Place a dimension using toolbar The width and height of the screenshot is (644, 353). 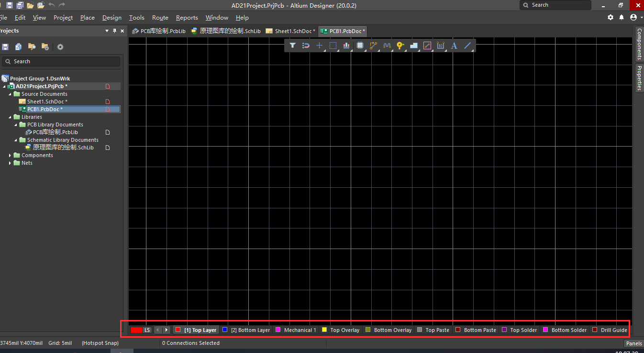[x=441, y=46]
